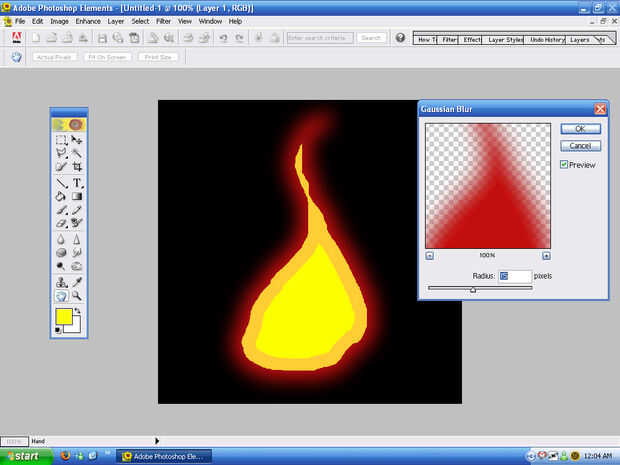Open the File menu
This screenshot has height=465, width=620.
tap(20, 21)
